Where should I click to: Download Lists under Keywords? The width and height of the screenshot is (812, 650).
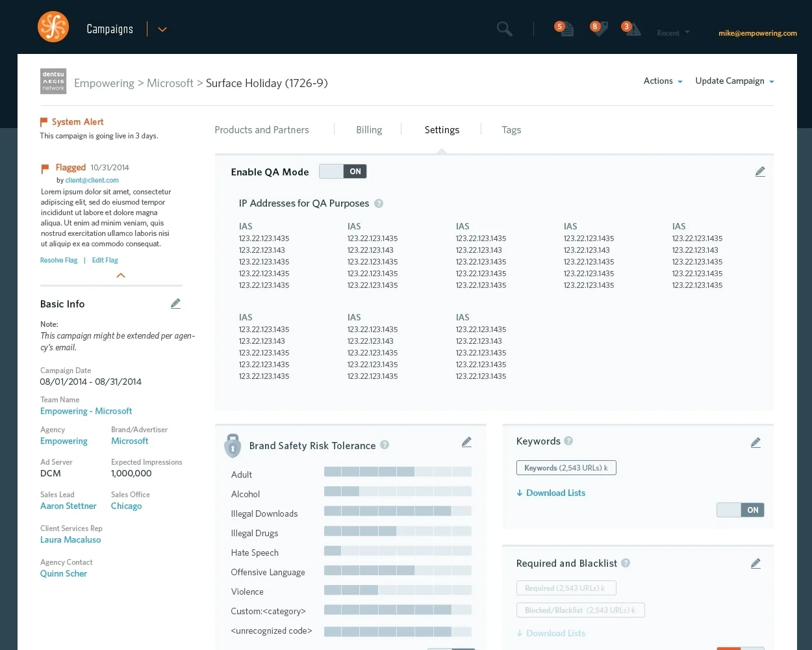tap(551, 493)
